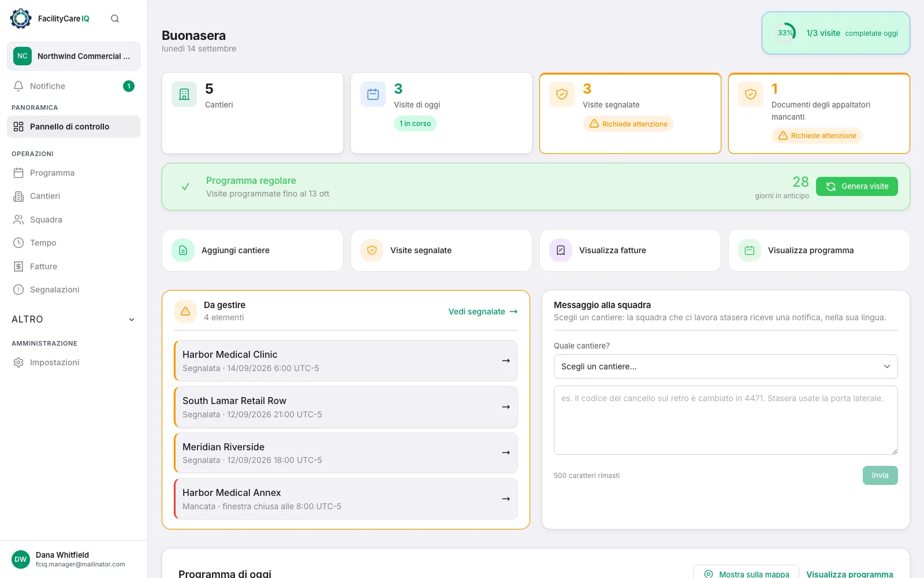
Task: Click the Aggiungi cantiere quick action
Action: click(252, 250)
